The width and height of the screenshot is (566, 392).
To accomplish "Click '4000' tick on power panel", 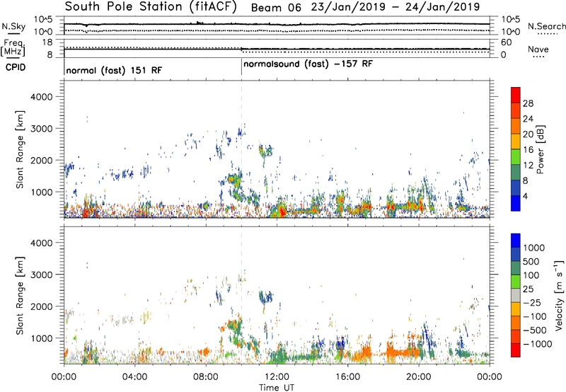I will pyautogui.click(x=41, y=97).
